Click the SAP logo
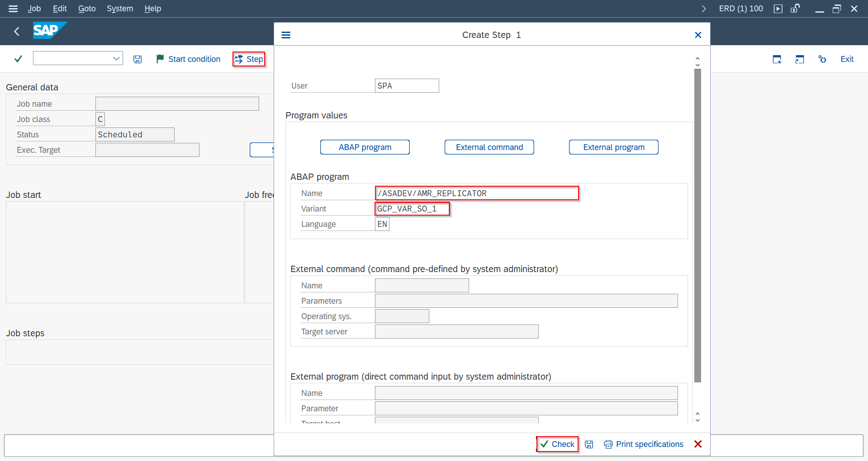Screen dimensions: 868x461 coord(50,30)
